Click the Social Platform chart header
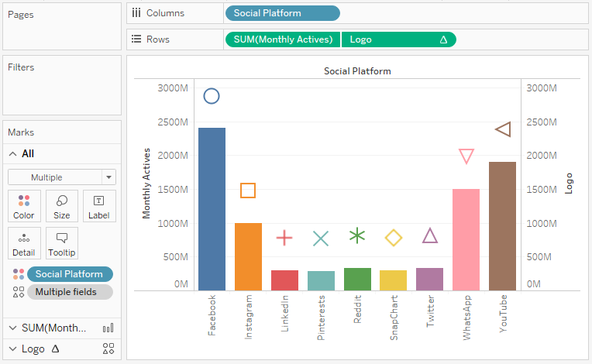592x364 pixels. tap(357, 71)
